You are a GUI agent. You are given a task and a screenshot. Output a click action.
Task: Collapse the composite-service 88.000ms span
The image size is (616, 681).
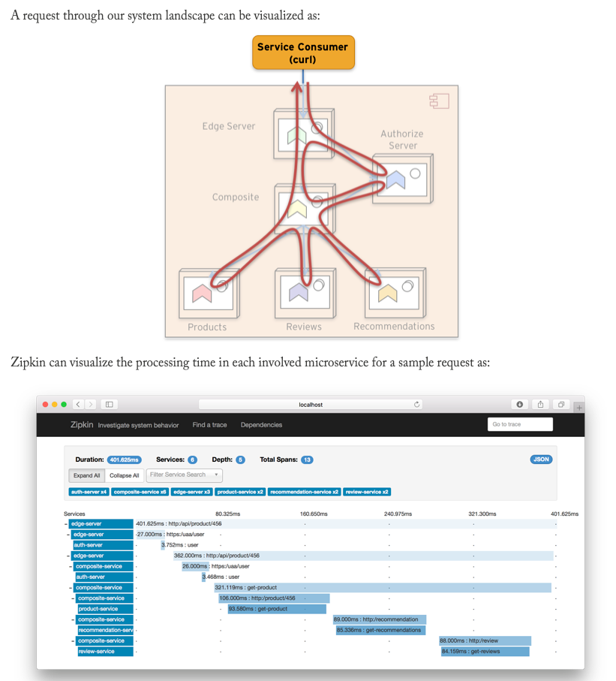[73, 640]
